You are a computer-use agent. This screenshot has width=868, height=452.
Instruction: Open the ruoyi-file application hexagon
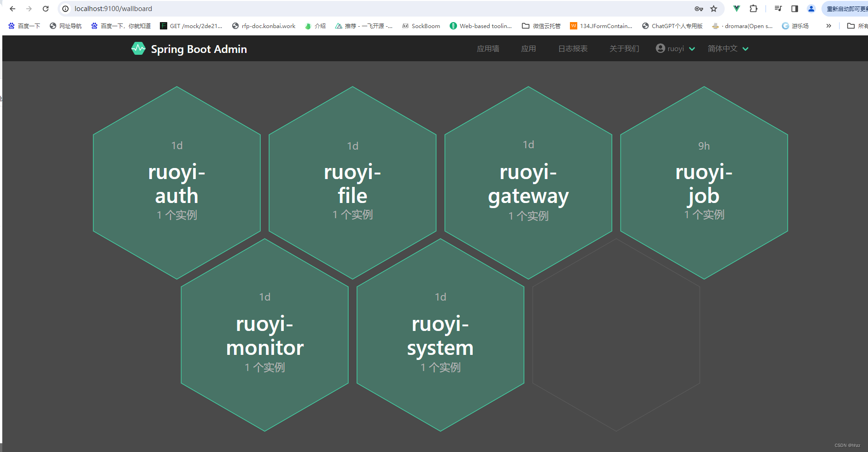352,183
